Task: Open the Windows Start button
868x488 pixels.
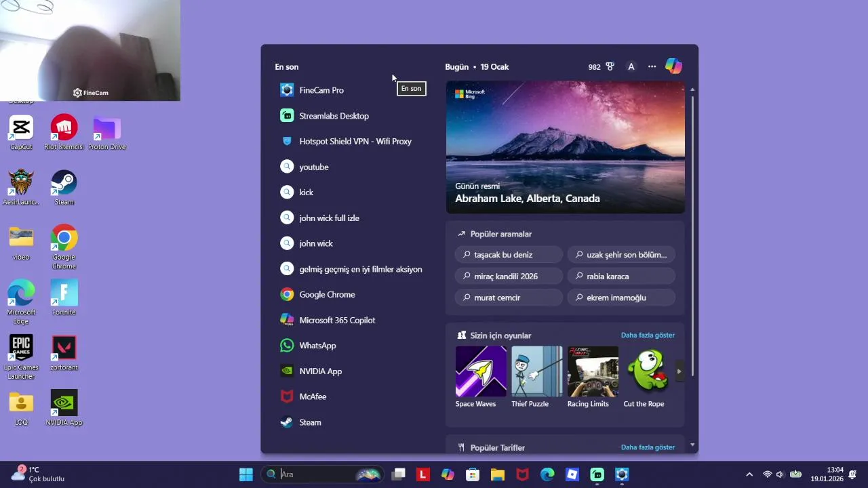Action: 246,474
